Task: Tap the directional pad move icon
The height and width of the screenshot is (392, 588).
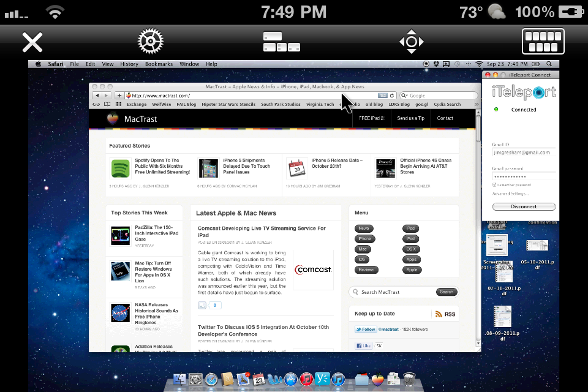Action: (411, 42)
